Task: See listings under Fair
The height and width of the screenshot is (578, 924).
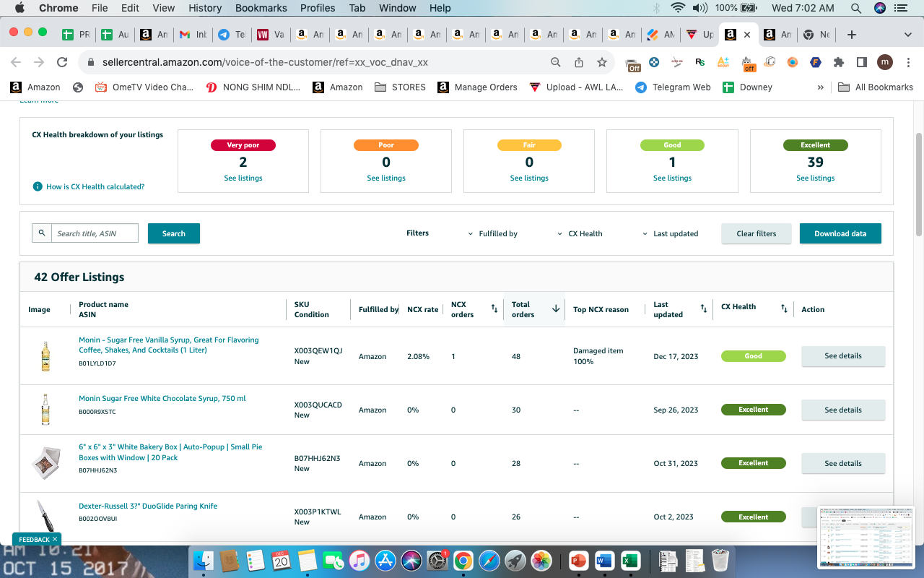Action: tap(529, 178)
